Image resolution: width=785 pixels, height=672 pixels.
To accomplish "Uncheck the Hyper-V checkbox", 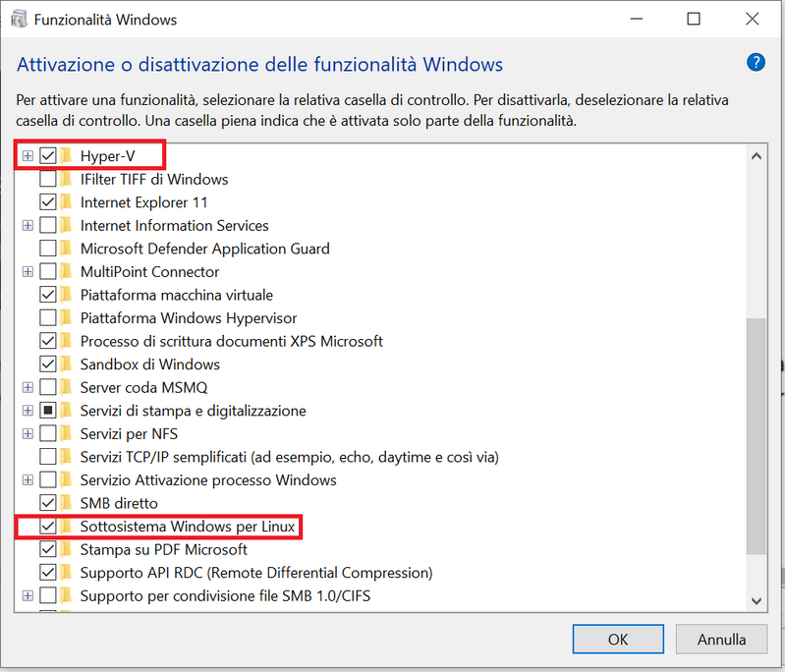I will 48,156.
